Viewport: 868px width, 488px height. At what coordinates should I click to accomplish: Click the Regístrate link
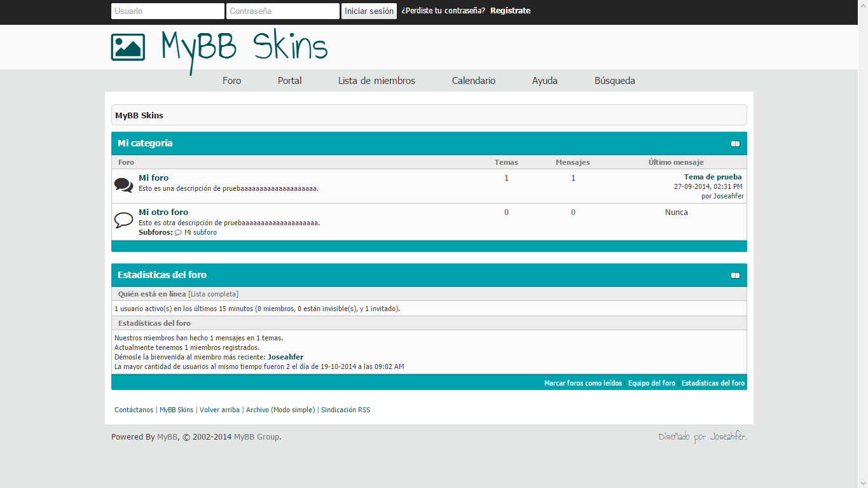point(510,11)
